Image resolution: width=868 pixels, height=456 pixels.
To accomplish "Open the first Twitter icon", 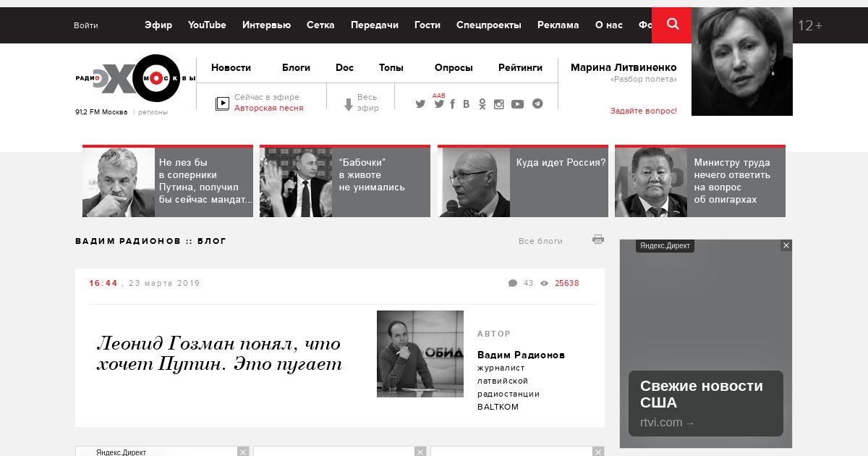I will click(420, 104).
